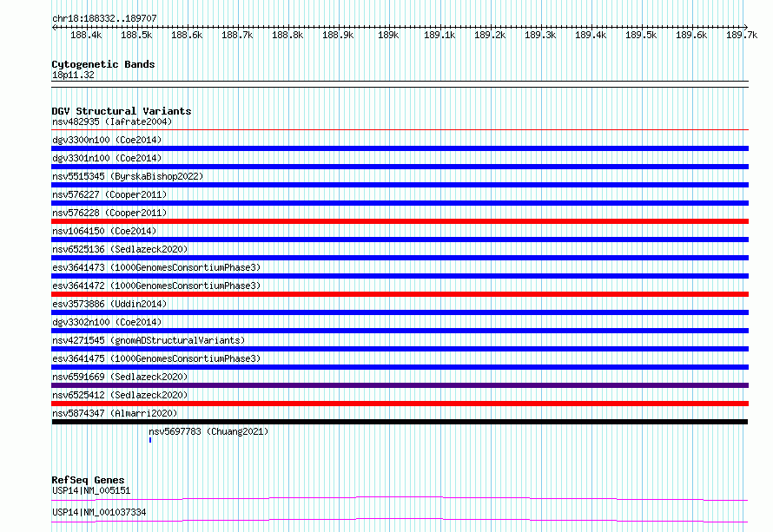Screen dimensions: 773x532
Task: Click the 188.7k ruler position
Action: click(x=237, y=35)
